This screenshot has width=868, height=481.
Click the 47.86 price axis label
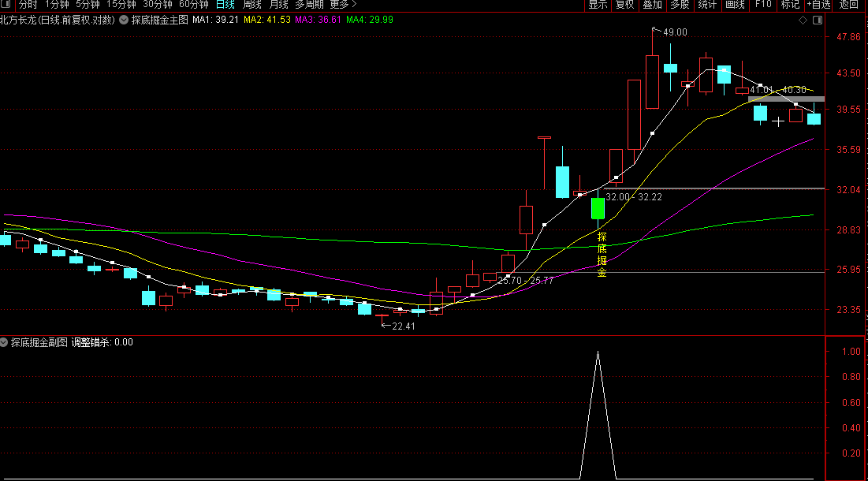pyautogui.click(x=848, y=37)
